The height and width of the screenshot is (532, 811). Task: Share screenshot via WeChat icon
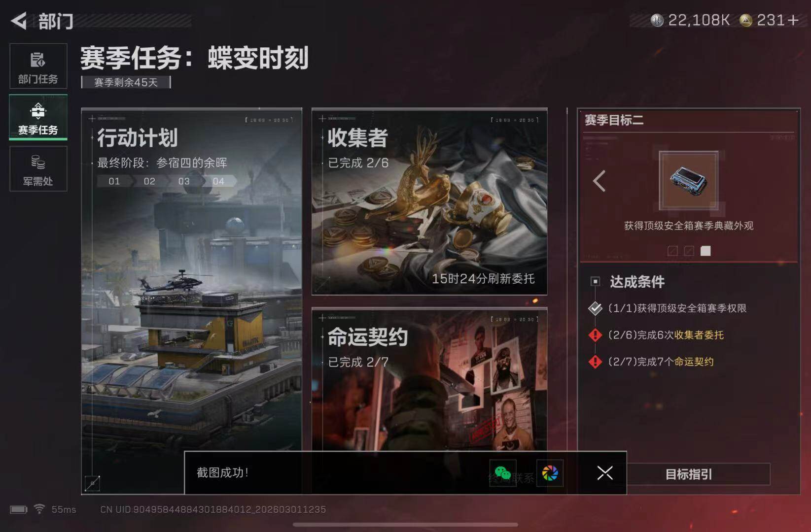[x=502, y=473]
